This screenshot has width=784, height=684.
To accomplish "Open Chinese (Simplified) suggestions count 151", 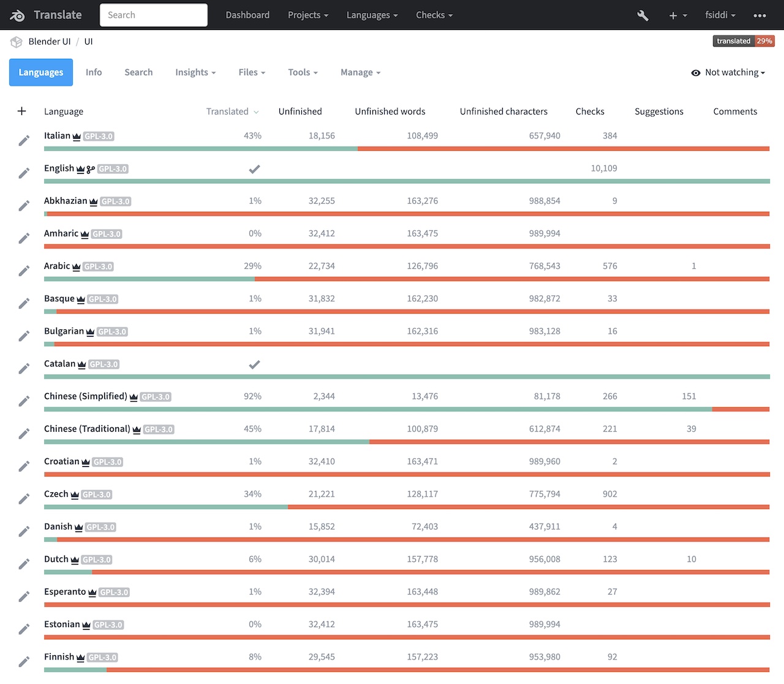I will [689, 396].
